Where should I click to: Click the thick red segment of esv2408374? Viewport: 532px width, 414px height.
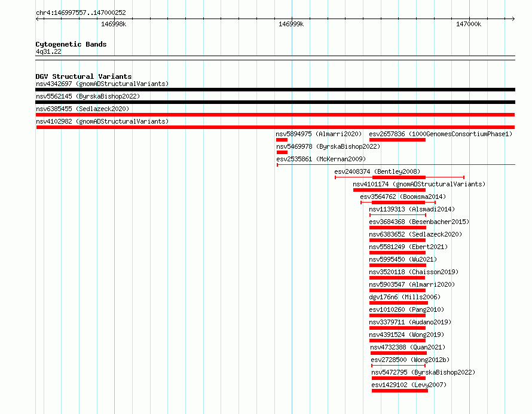399,177
